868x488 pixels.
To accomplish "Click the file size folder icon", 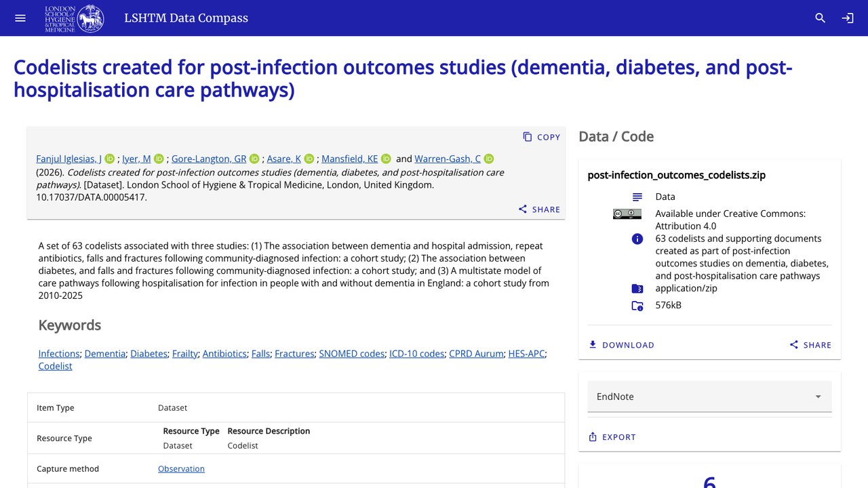I will pyautogui.click(x=637, y=306).
